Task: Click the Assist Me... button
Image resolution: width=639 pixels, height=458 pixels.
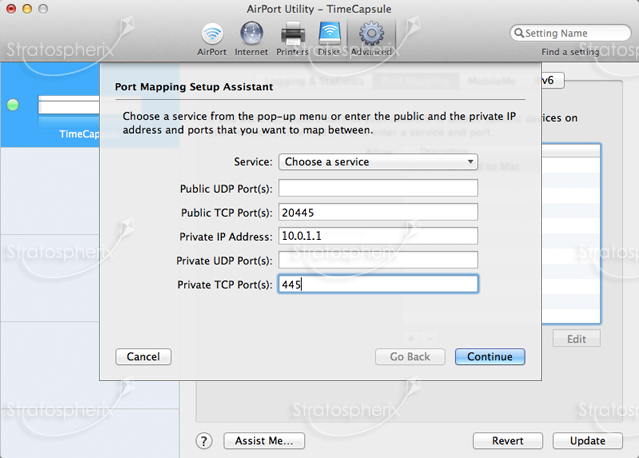Action: pyautogui.click(x=264, y=440)
